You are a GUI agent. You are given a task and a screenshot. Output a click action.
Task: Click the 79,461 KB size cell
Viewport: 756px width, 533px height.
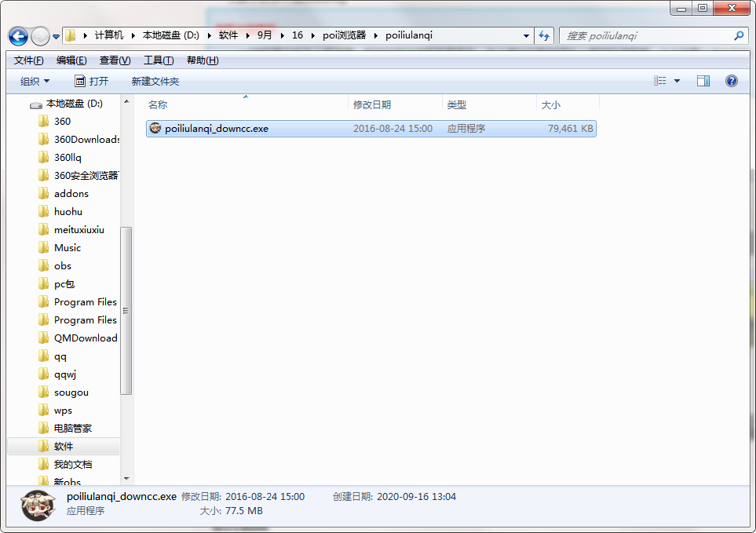pos(571,129)
